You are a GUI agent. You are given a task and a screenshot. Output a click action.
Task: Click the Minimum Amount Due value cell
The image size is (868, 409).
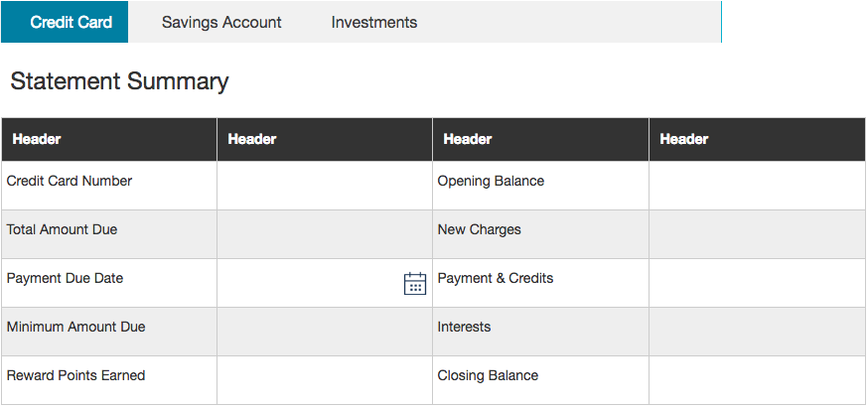[325, 332]
